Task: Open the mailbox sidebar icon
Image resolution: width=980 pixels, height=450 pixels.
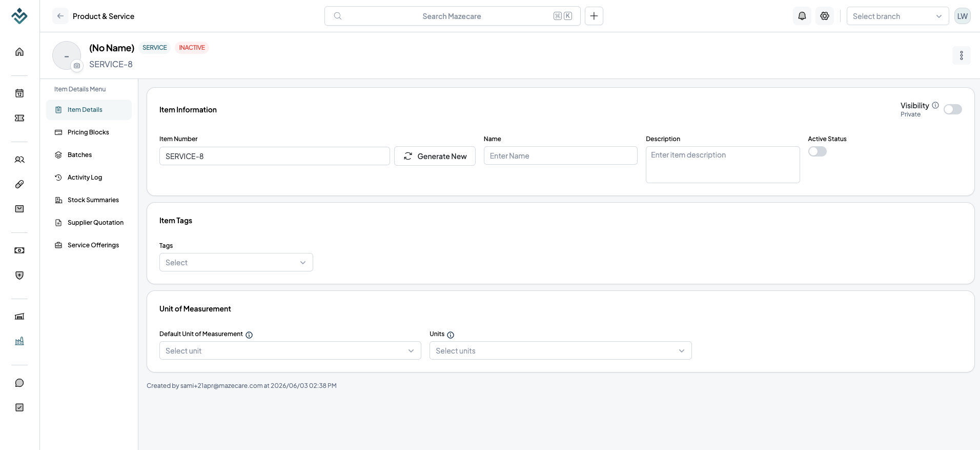Action: click(19, 209)
